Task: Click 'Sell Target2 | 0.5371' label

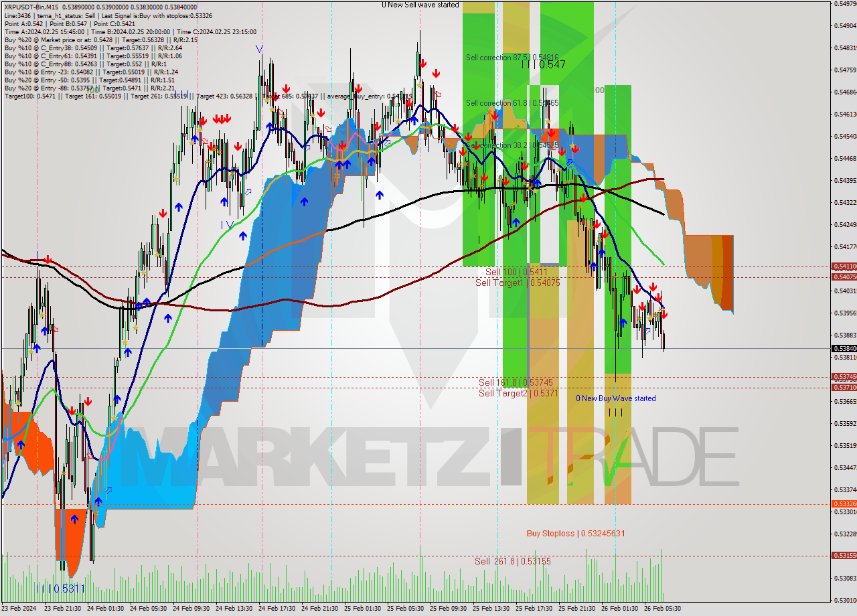Action: [518, 393]
